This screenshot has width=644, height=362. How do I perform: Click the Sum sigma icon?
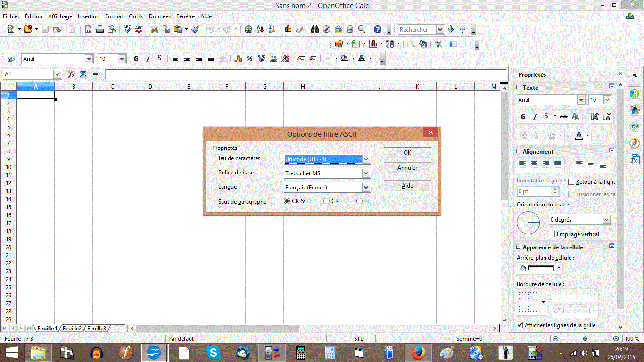point(83,74)
